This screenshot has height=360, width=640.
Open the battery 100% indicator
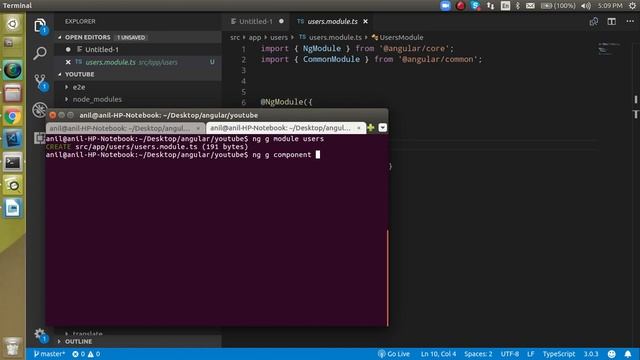(558, 6)
